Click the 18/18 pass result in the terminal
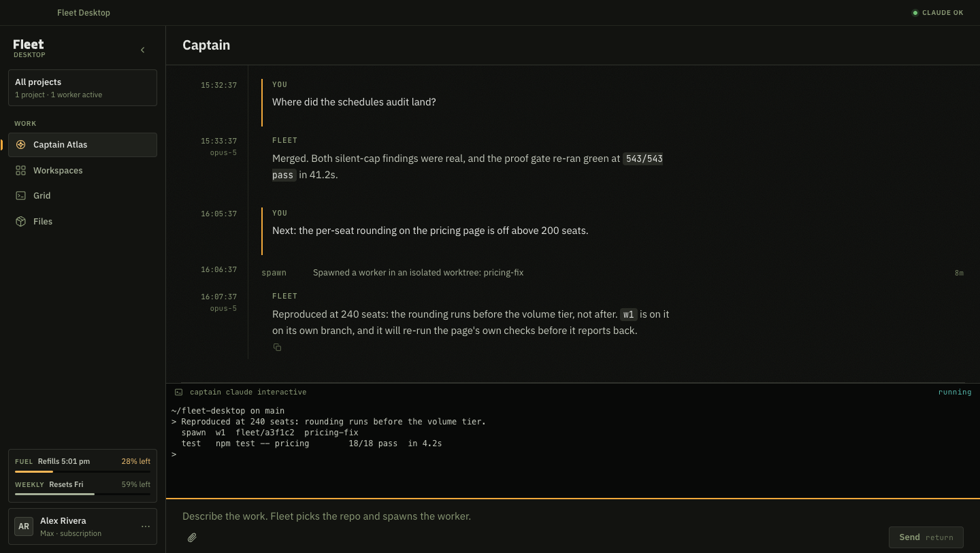Screen dimensions: 980x553 [373, 443]
